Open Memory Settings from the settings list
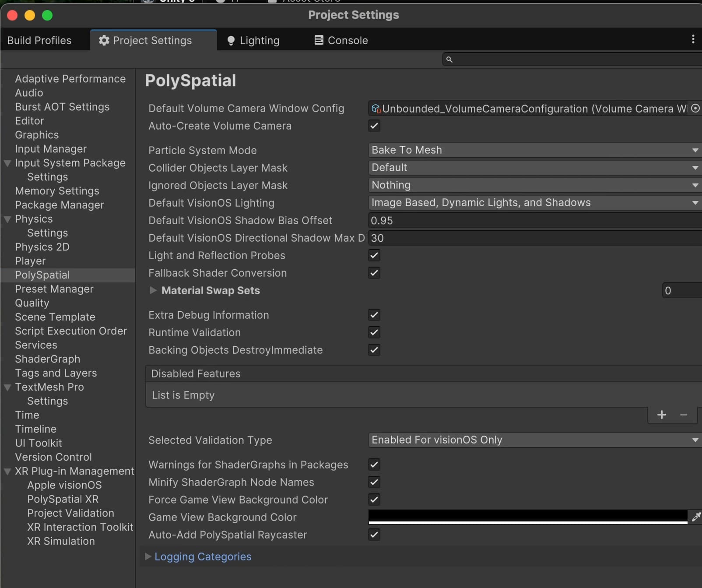The width and height of the screenshot is (702, 588). 56,191
